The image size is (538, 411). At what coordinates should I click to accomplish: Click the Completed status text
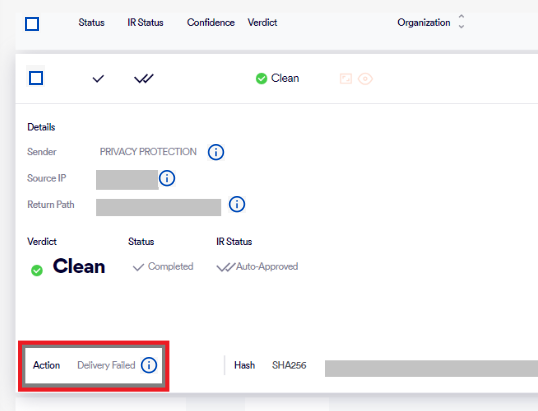171,267
